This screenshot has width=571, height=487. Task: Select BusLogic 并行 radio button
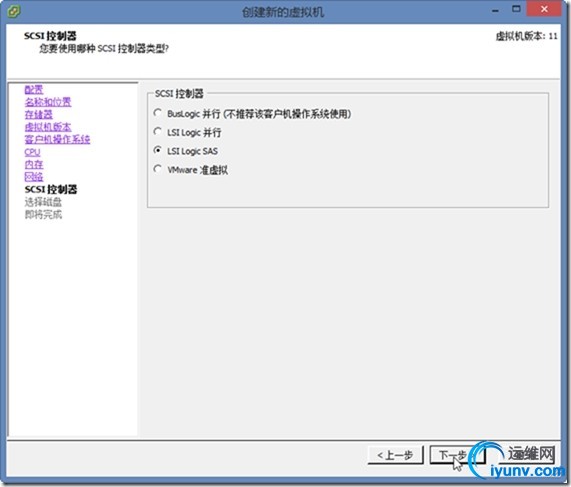(157, 113)
